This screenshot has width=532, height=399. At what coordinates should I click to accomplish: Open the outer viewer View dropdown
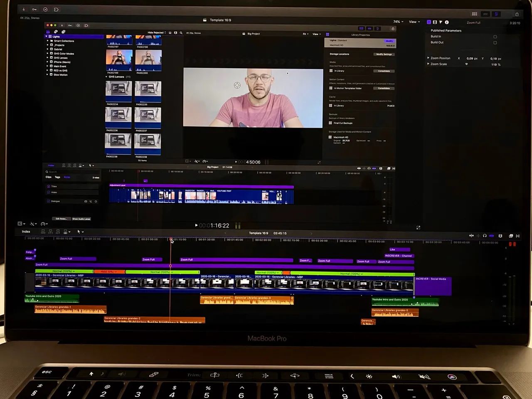click(414, 22)
